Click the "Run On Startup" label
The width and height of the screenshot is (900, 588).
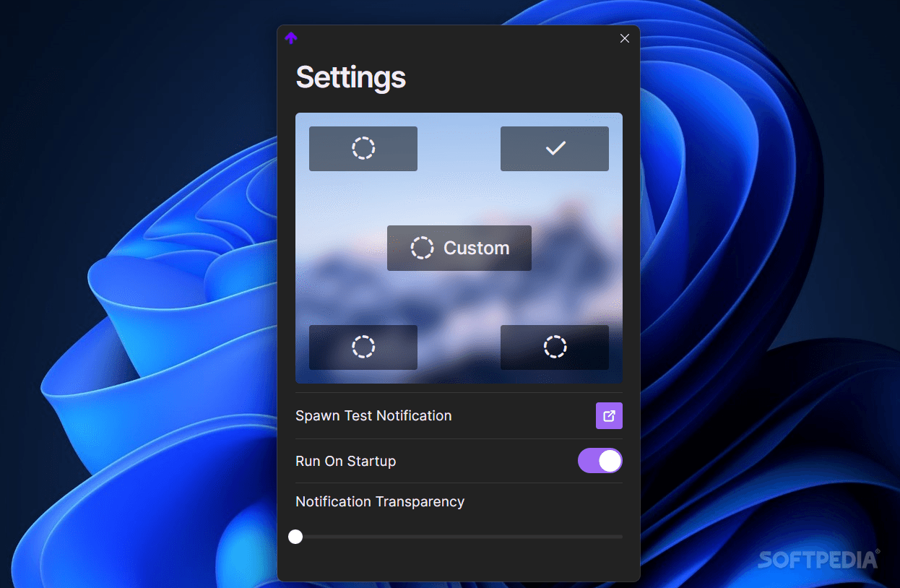[x=346, y=461]
